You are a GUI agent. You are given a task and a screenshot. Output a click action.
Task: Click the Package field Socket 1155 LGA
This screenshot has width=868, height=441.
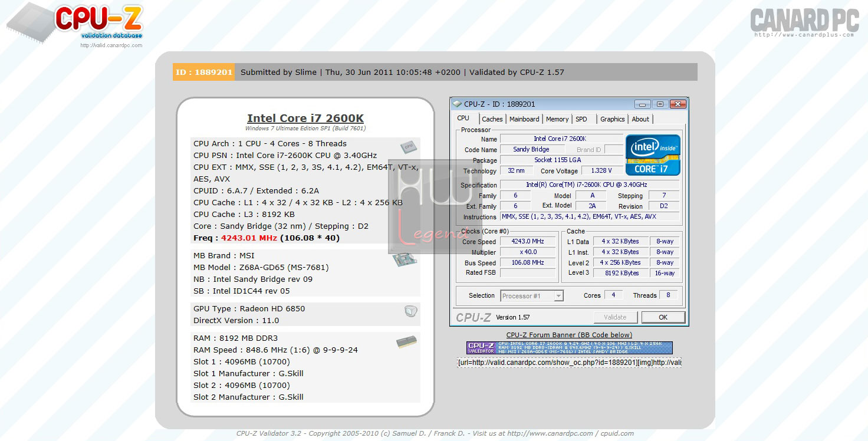pos(561,160)
